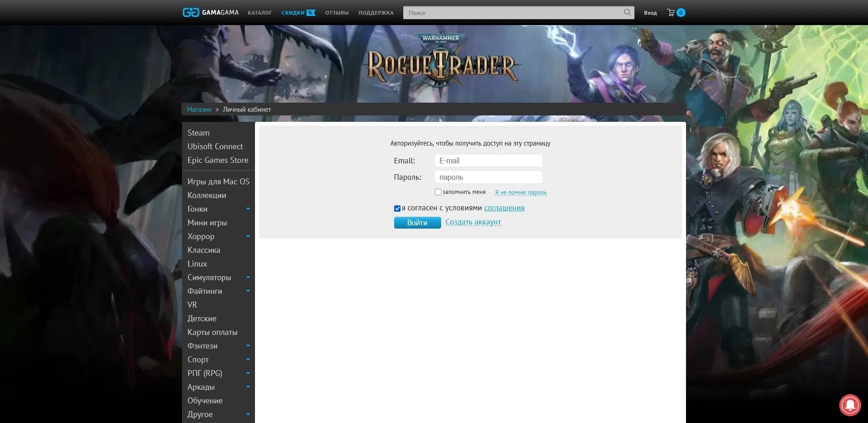Expand the РПГ (RPG) category arrow
Viewport: 868px width, 423px height.
tap(248, 373)
